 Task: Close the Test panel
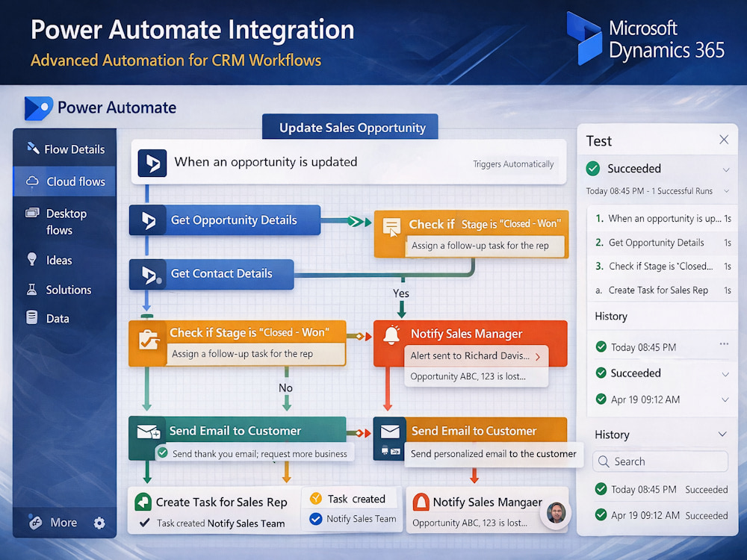click(x=724, y=140)
